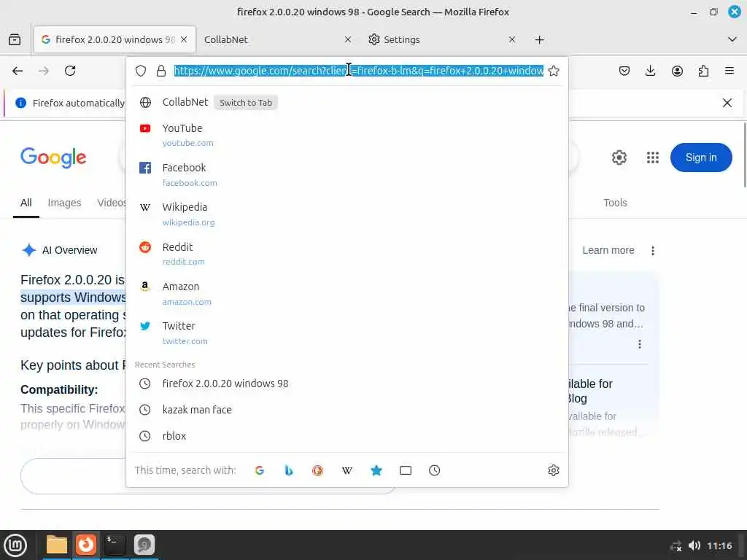Open Google quick settings gear
This screenshot has height=560, width=747.
619,157
